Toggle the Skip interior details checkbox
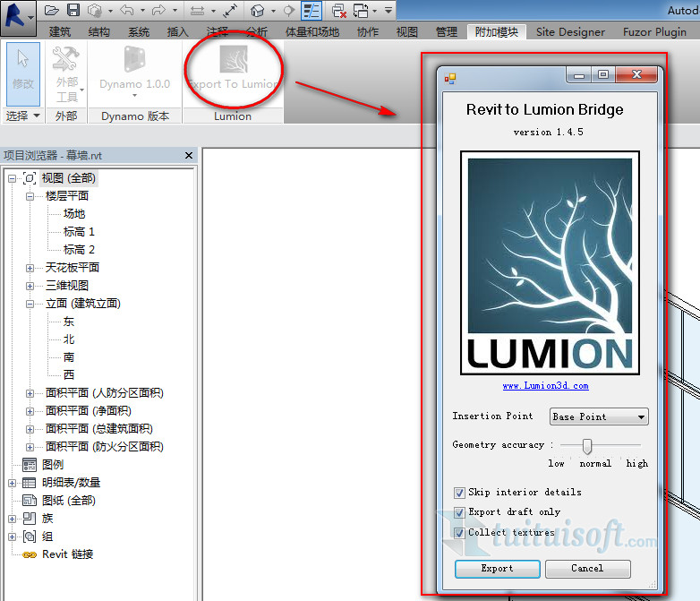Image resolution: width=700 pixels, height=601 pixels. pyautogui.click(x=459, y=492)
